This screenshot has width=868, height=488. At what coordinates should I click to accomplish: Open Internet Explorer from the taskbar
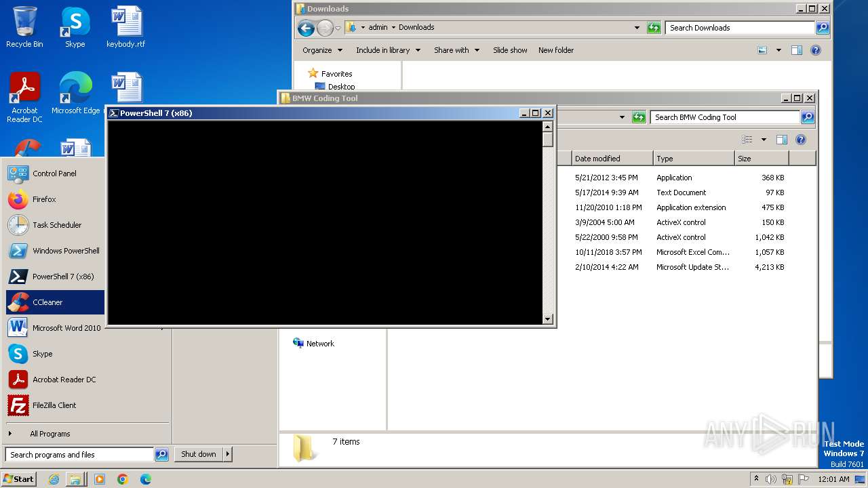coord(54,479)
